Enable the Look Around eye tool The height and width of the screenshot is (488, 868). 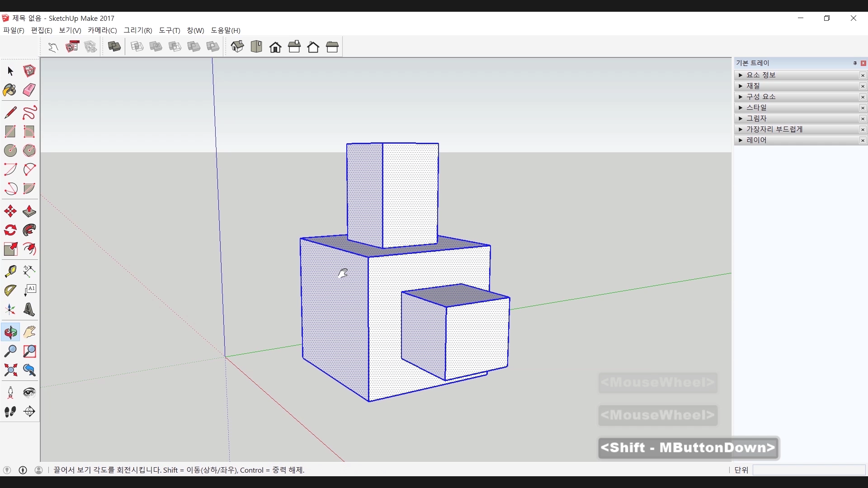click(29, 392)
